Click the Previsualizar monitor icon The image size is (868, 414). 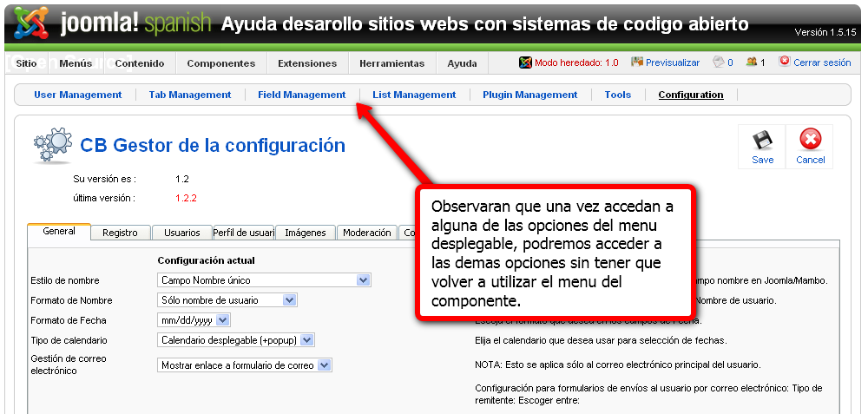pyautogui.click(x=636, y=62)
